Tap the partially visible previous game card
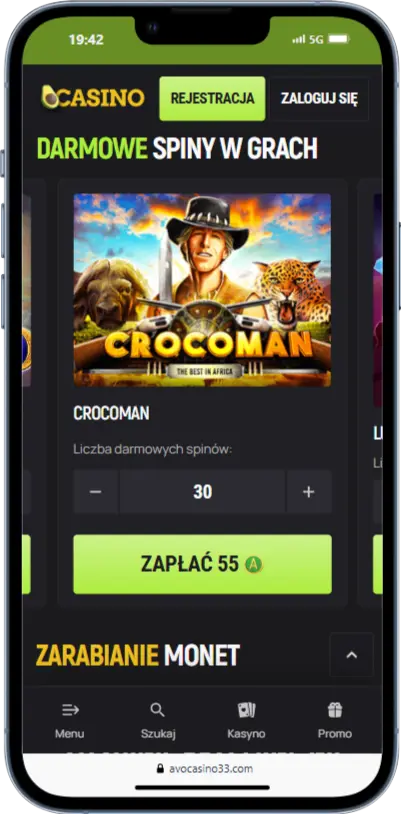The height and width of the screenshot is (814, 401). 34,392
